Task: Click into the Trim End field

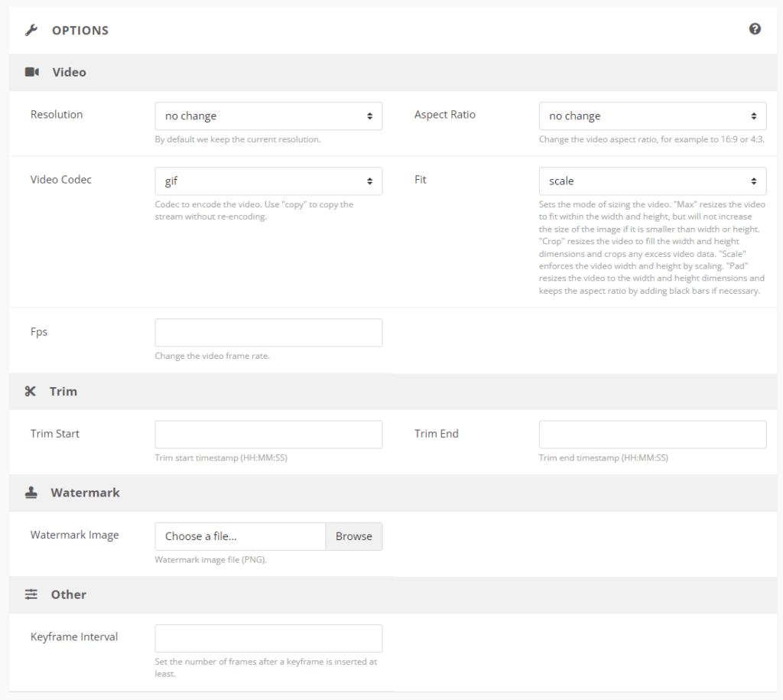Action: coord(652,435)
